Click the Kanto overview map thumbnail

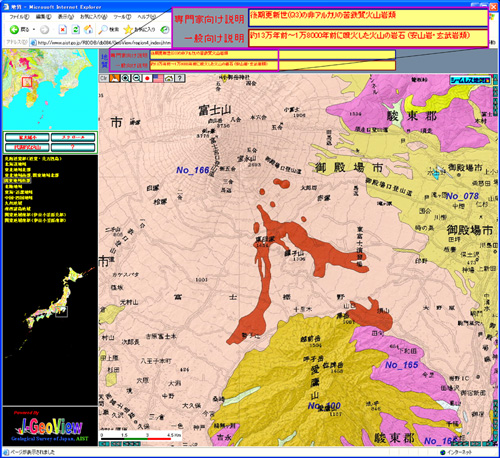pyautogui.click(x=50, y=89)
